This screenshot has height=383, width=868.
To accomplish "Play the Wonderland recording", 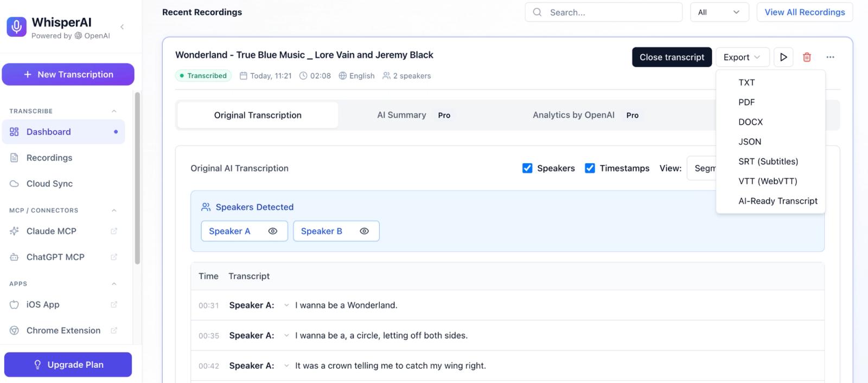I will (783, 57).
